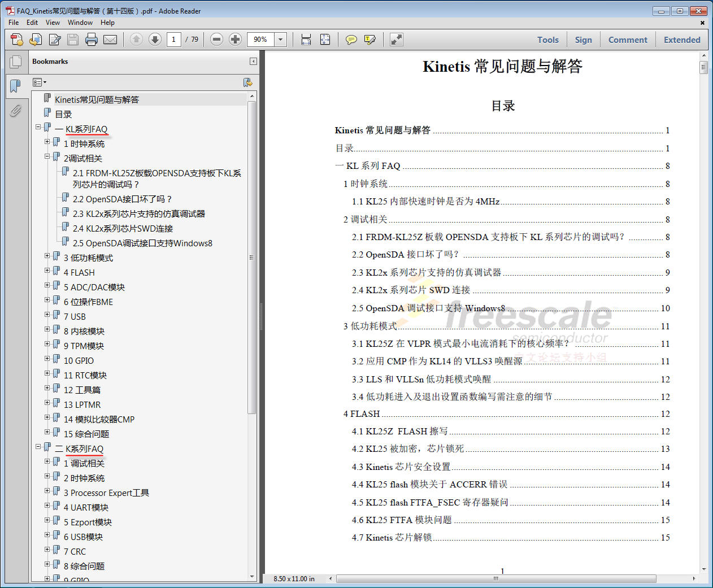Image resolution: width=713 pixels, height=588 pixels.
Task: Click the Create PDF online icon
Action: coord(17,40)
